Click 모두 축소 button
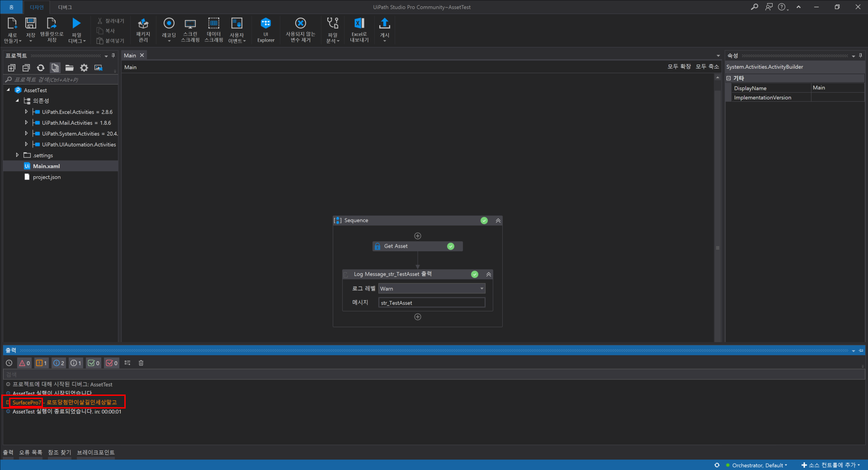868x470 pixels. 707,66
